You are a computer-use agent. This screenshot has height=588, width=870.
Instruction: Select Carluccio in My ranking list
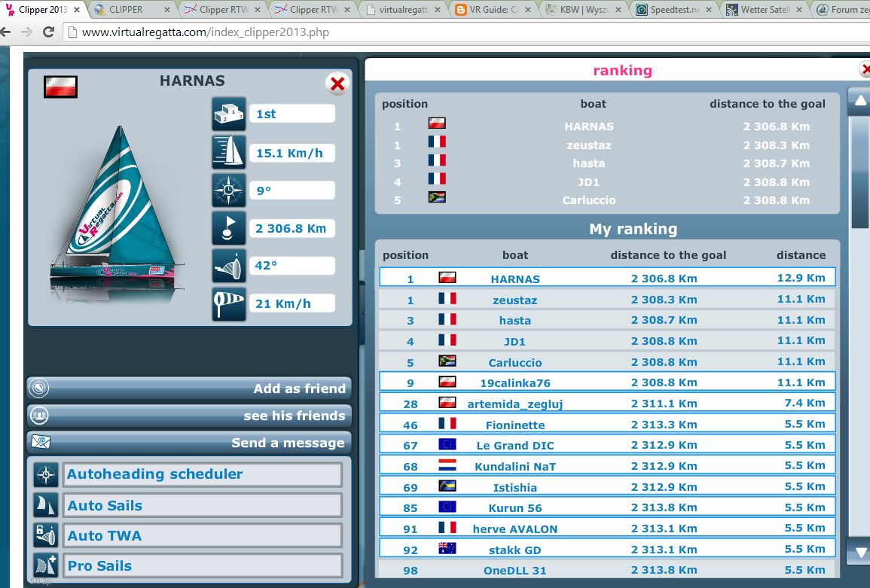click(x=607, y=361)
